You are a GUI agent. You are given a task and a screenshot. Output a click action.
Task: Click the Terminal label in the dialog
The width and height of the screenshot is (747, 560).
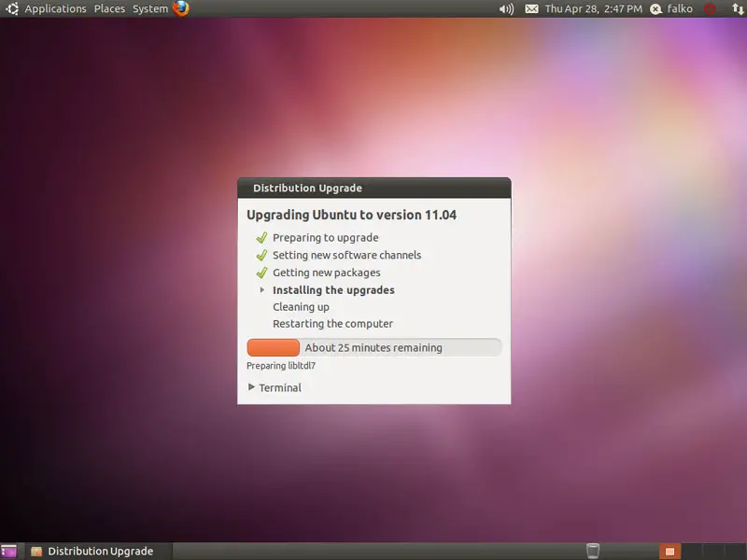pos(280,387)
